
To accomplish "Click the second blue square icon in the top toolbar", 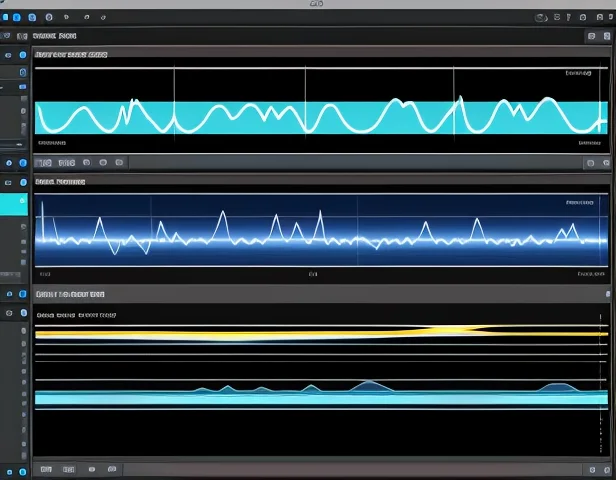I will coord(17,17).
